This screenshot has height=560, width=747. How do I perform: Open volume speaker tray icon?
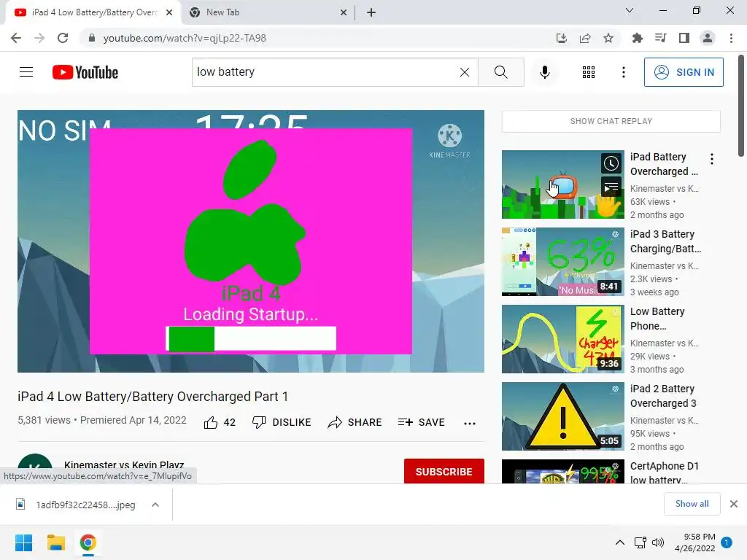(x=658, y=542)
